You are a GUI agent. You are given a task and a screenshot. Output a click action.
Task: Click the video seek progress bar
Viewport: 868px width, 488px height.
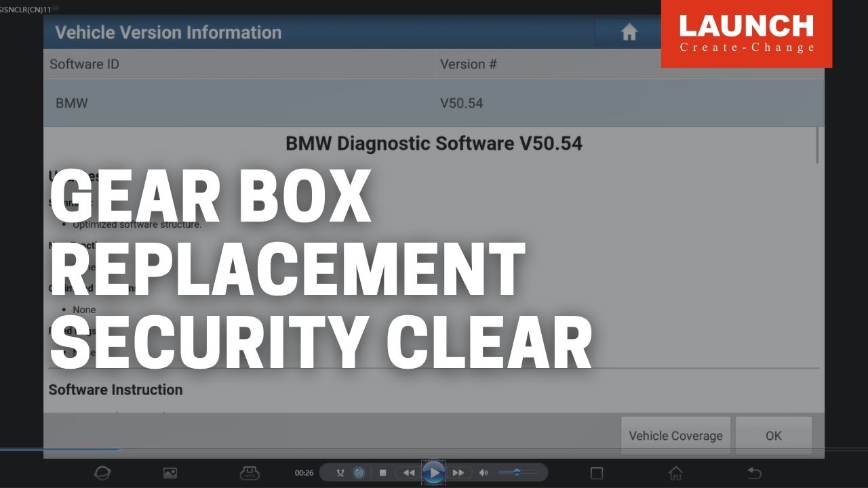434,449
